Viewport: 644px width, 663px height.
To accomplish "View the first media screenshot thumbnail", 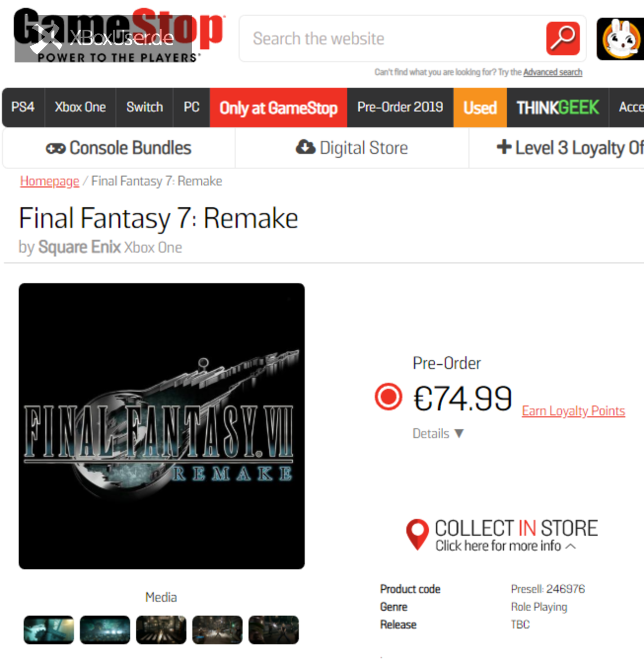I will [x=49, y=630].
